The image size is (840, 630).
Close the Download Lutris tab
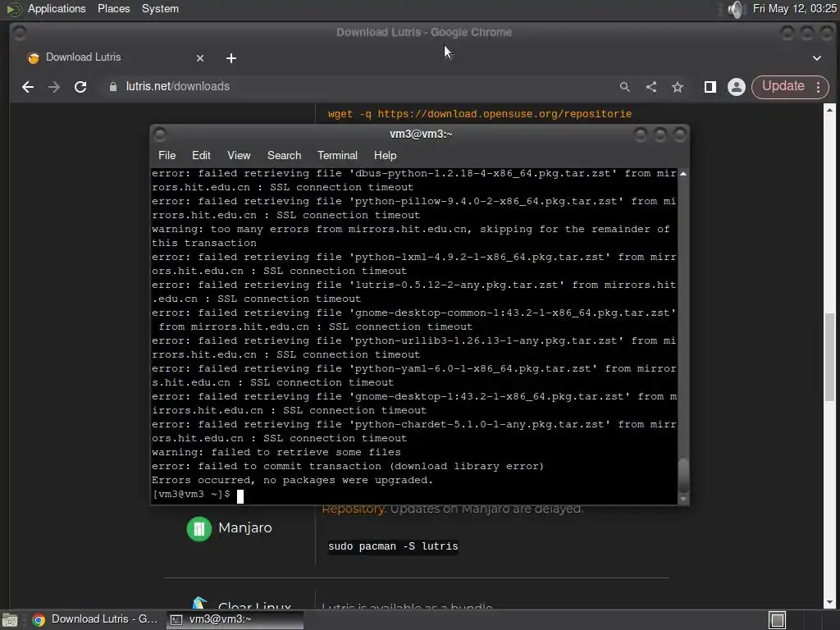click(x=200, y=58)
